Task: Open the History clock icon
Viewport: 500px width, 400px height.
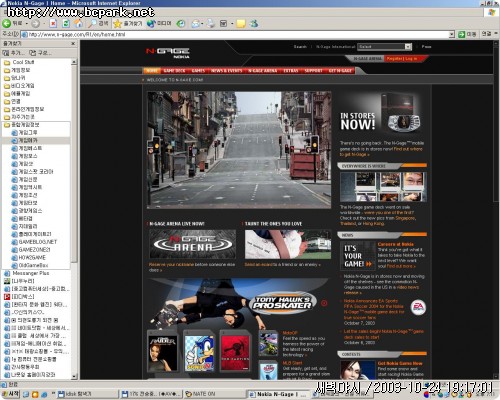Action: 181,23
